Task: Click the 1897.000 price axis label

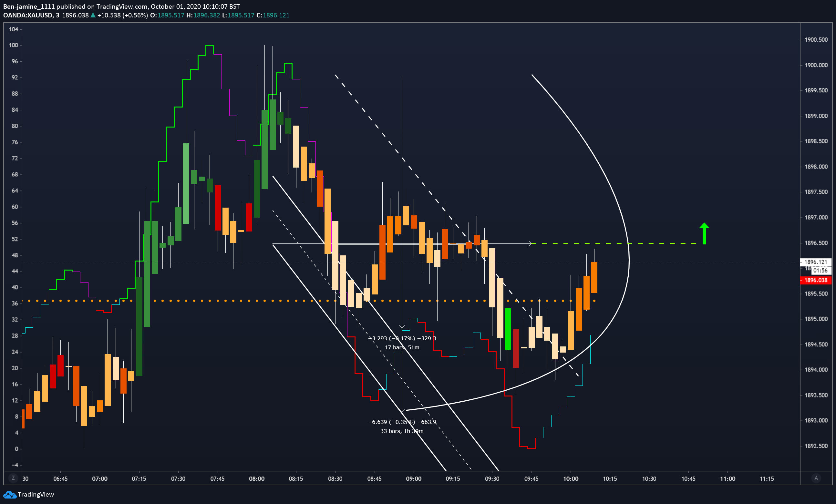Action: tap(816, 217)
